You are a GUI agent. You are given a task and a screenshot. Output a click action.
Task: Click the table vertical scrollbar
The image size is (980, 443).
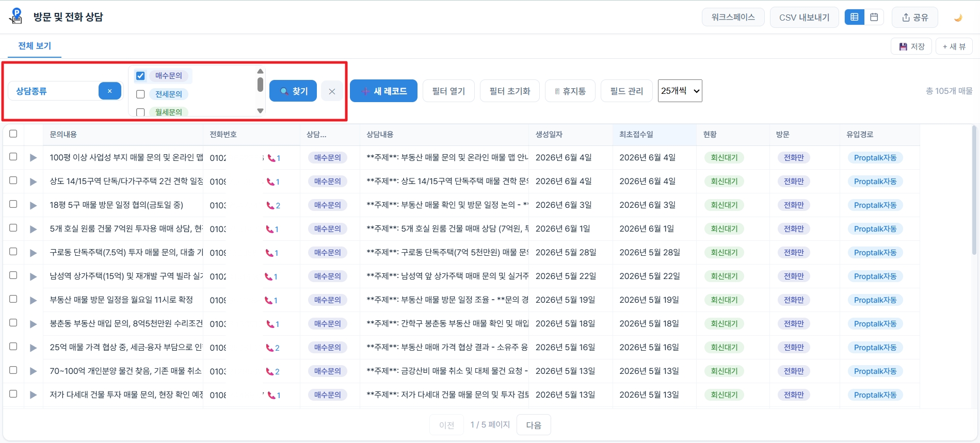(974, 190)
